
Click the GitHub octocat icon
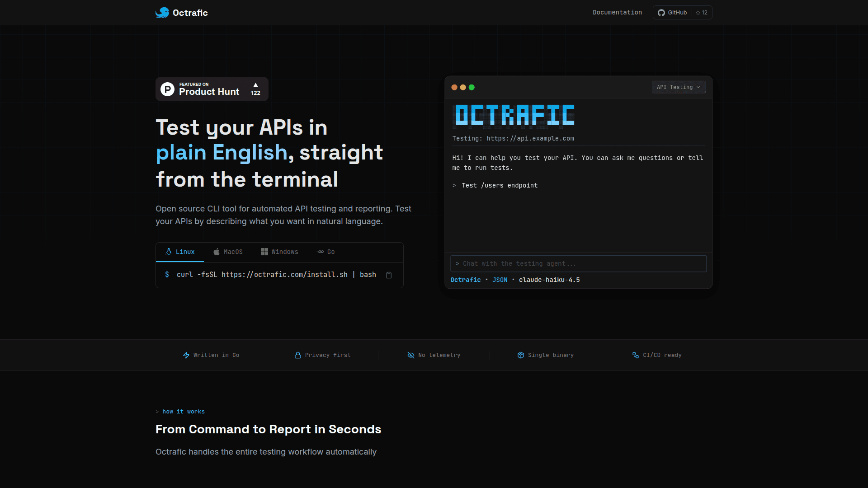pos(661,13)
